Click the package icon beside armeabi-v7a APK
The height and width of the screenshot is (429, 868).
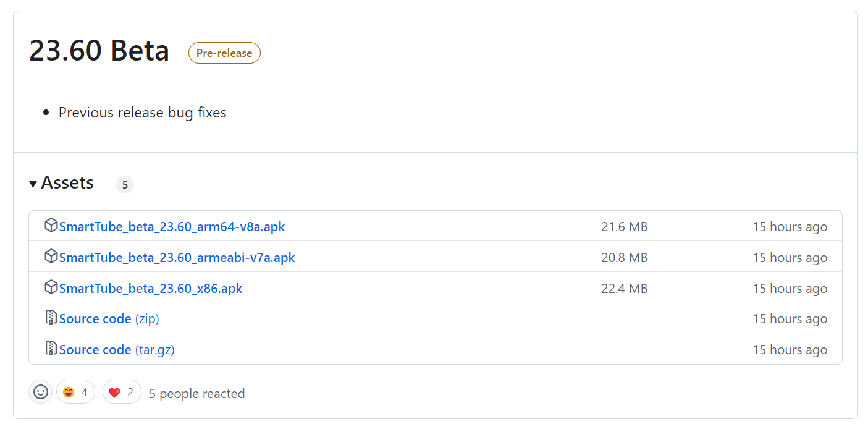pos(51,257)
